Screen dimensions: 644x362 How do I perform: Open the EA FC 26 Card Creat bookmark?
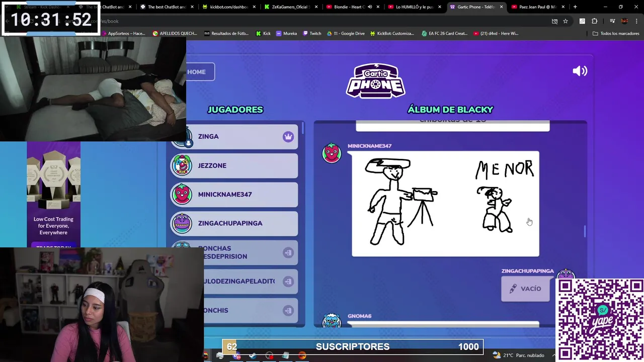coord(444,34)
